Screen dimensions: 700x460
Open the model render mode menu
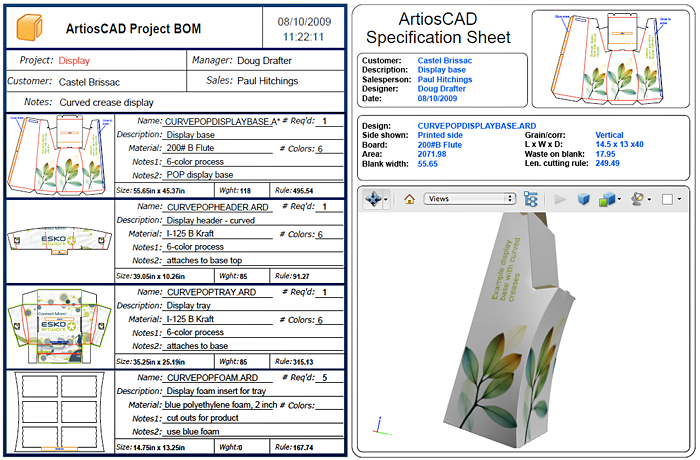[x=609, y=199]
